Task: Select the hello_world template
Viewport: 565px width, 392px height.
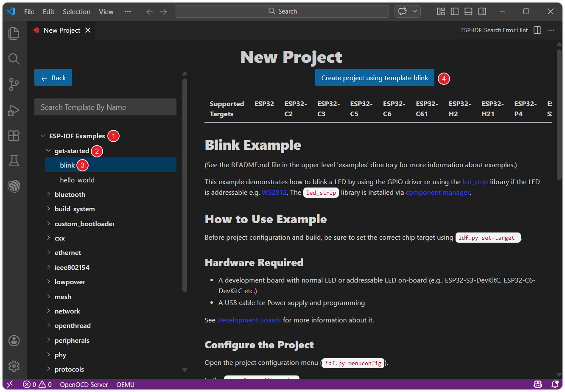Action: pyautogui.click(x=77, y=180)
